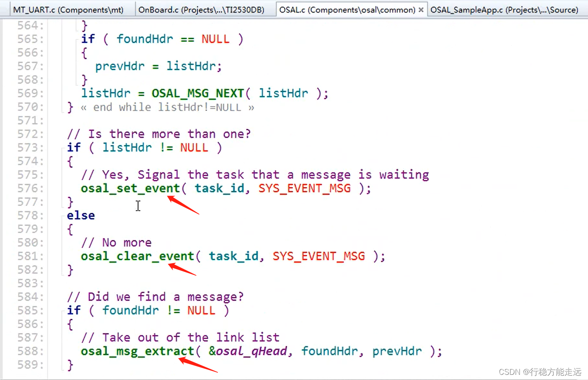The width and height of the screenshot is (588, 380).
Task: Click comment '// Yes, Signal the task...'
Action: tap(255, 175)
